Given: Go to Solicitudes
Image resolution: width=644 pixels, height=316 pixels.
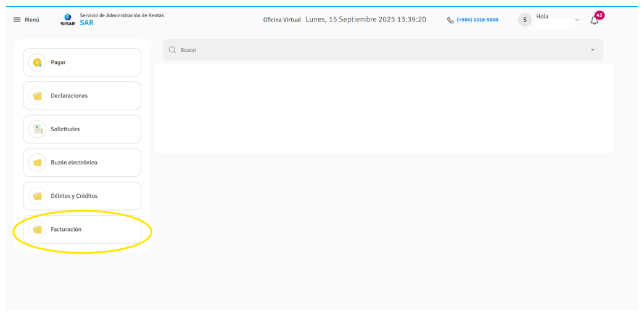Looking at the screenshot, I should pos(82,129).
